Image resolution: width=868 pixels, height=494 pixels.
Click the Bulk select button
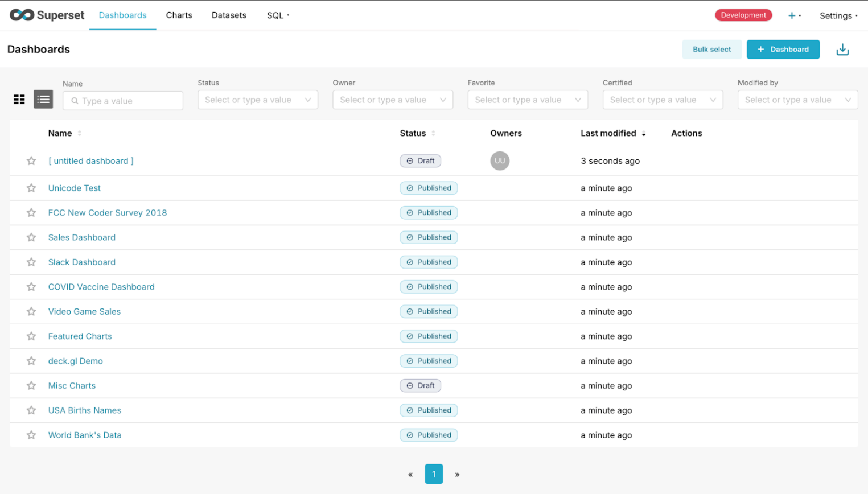pos(711,50)
